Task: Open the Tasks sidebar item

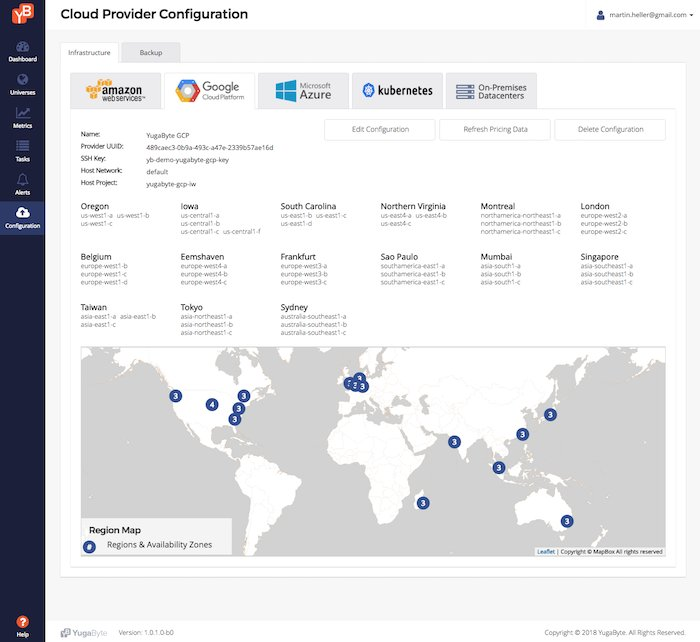Action: pos(22,151)
